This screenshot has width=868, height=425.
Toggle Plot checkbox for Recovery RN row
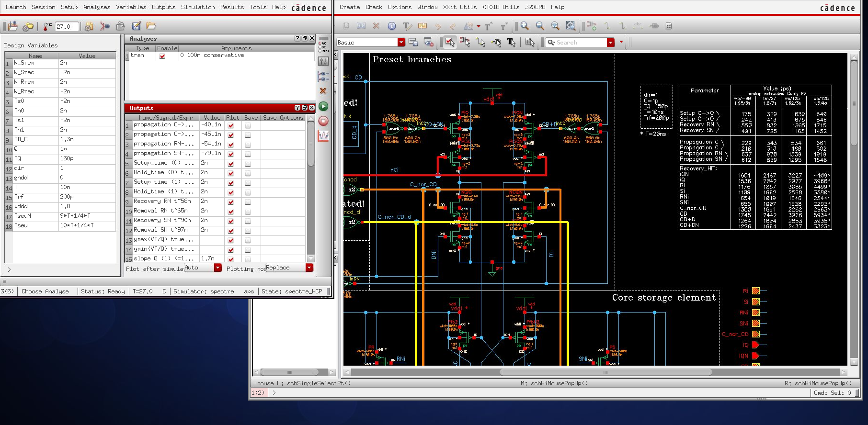(x=231, y=202)
